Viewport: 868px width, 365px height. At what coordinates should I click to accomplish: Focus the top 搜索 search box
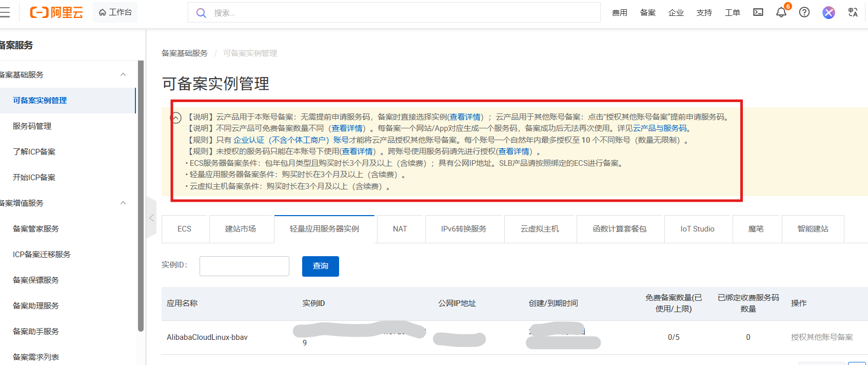coord(394,13)
